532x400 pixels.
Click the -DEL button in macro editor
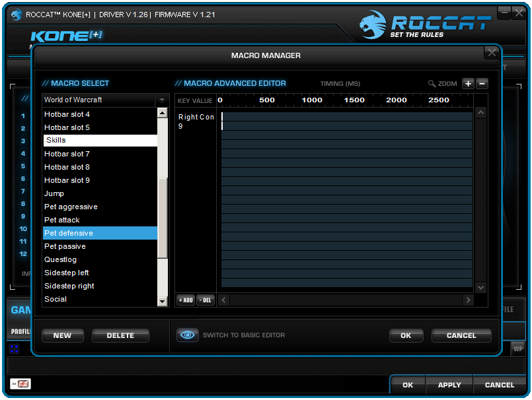(x=206, y=300)
